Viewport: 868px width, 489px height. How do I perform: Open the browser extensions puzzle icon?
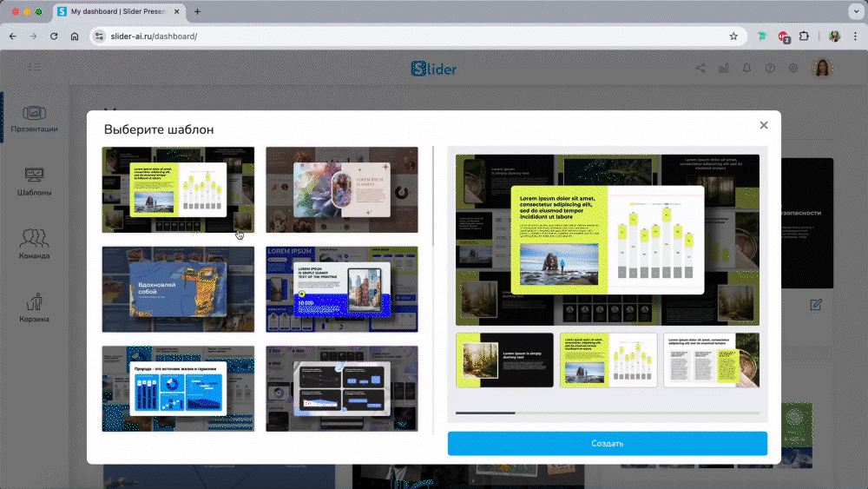point(804,36)
